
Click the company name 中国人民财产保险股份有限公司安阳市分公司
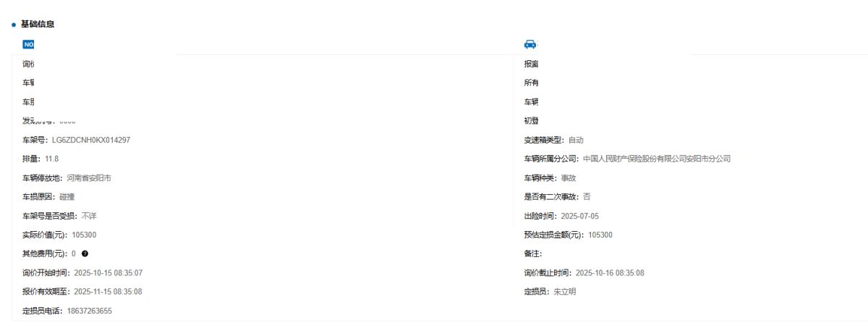click(x=657, y=159)
